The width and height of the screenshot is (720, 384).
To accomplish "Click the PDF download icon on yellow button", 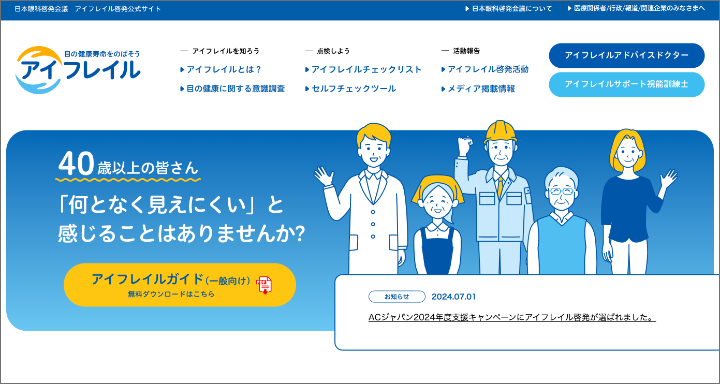I will click(x=265, y=285).
